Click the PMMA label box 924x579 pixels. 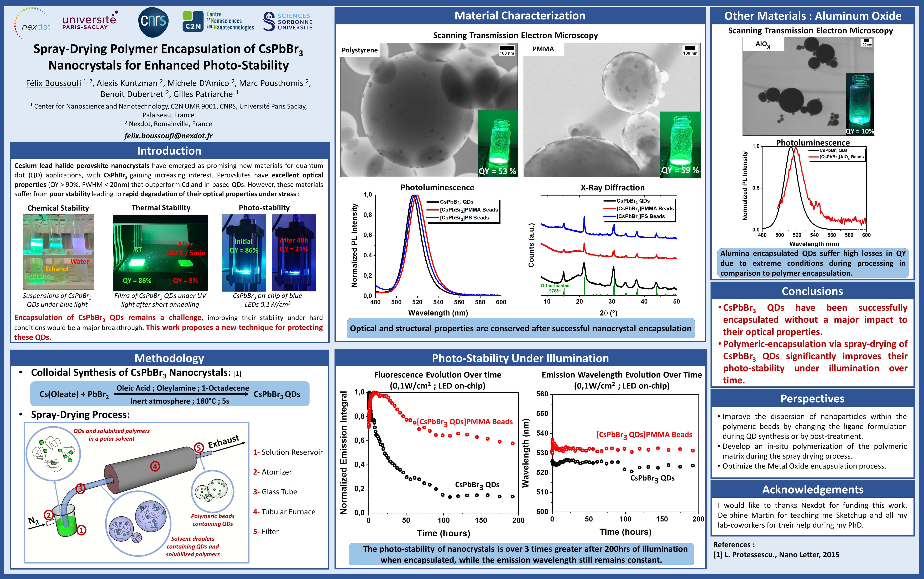(543, 49)
